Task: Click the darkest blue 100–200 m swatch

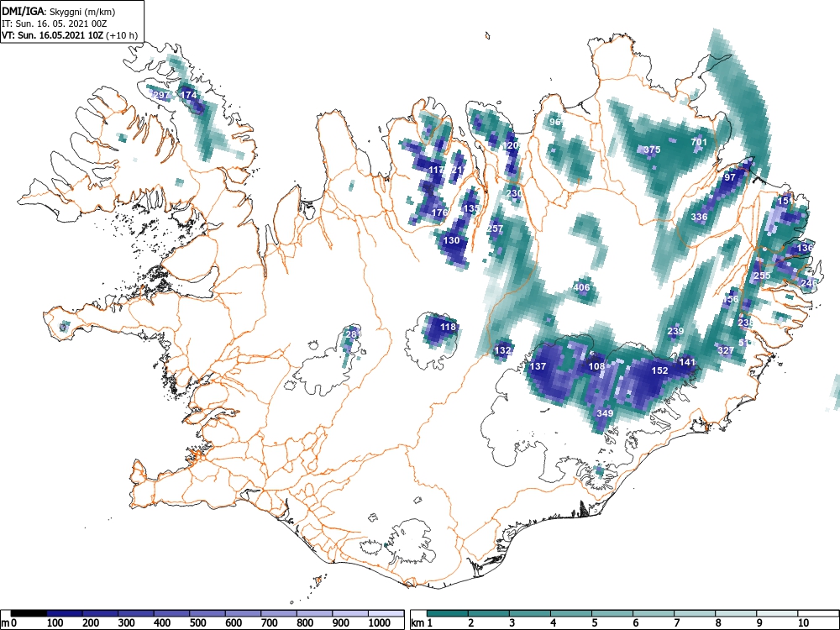Action: (x=65, y=613)
